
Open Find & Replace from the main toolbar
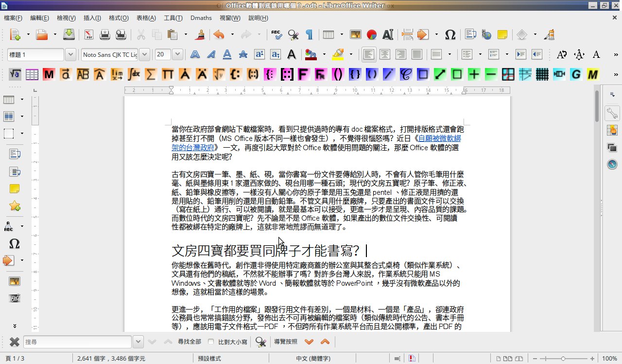pyautogui.click(x=293, y=35)
